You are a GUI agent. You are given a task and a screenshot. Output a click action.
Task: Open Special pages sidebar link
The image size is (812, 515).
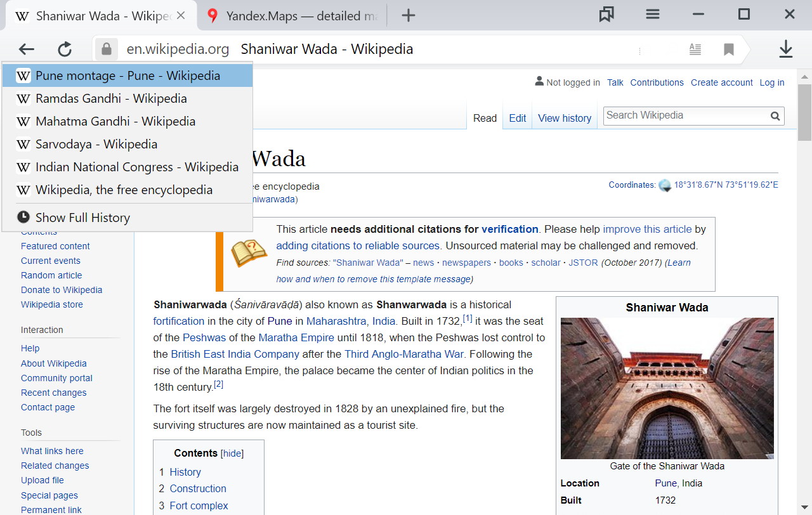(49, 495)
